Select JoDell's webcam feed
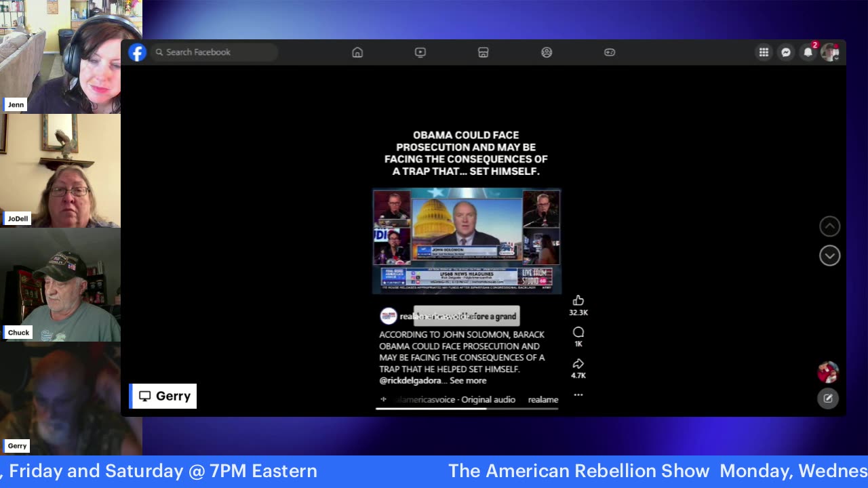Image resolution: width=868 pixels, height=488 pixels. tap(60, 170)
